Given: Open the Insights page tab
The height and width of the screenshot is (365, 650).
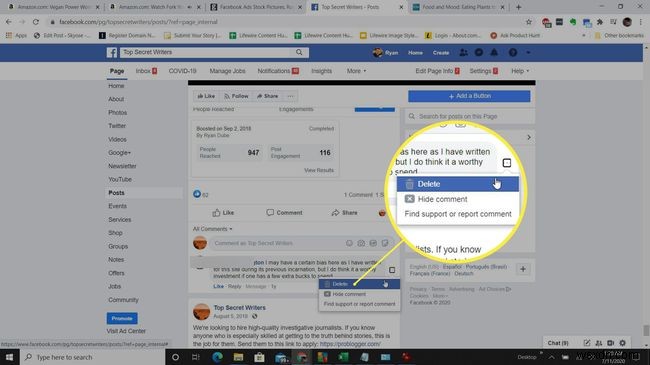Looking at the screenshot, I should pos(321,71).
